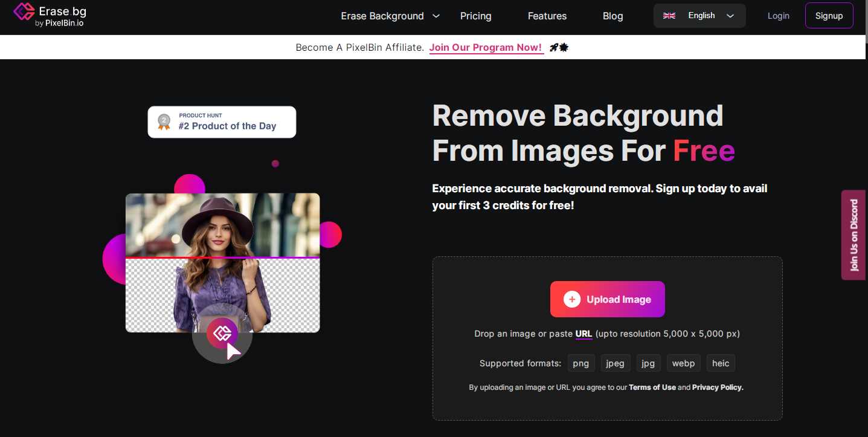Image resolution: width=868 pixels, height=437 pixels.
Task: Click the jpg format tag
Action: (648, 363)
